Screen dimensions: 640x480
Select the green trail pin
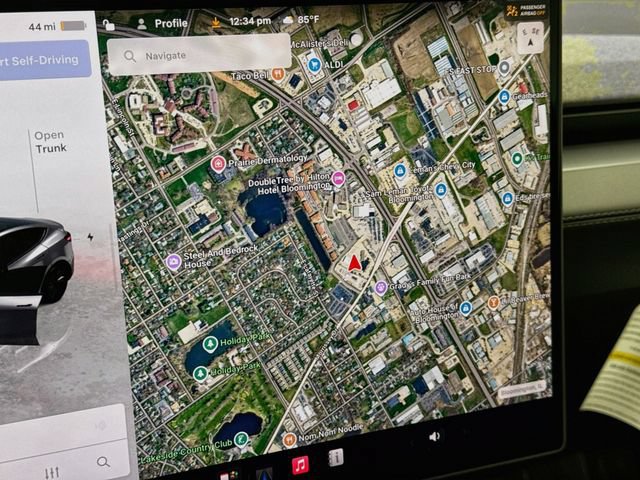pos(517,158)
